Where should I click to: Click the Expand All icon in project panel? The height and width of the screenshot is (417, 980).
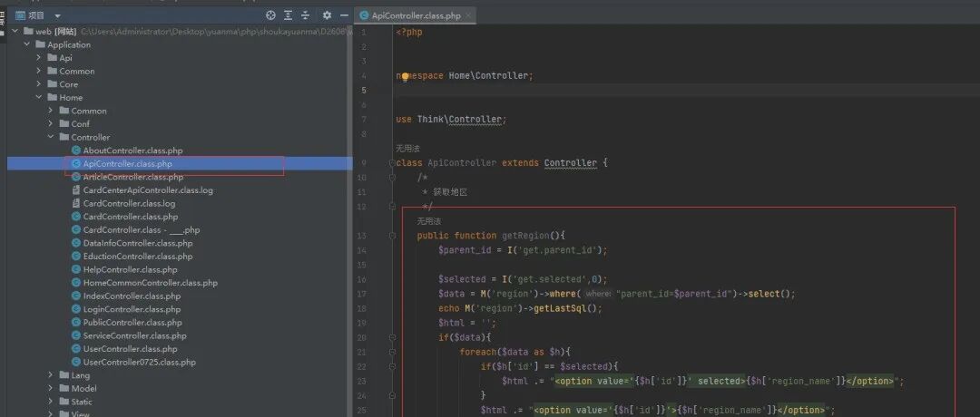click(x=289, y=15)
